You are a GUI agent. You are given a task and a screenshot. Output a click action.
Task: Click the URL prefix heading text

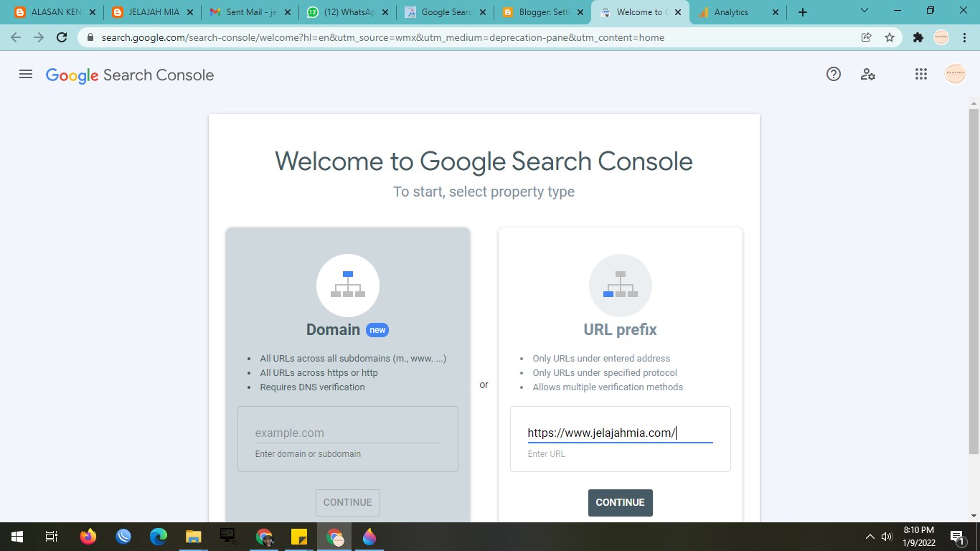point(621,330)
